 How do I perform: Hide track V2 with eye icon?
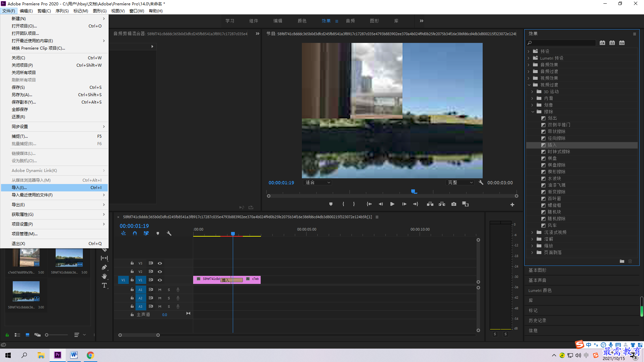point(160,271)
